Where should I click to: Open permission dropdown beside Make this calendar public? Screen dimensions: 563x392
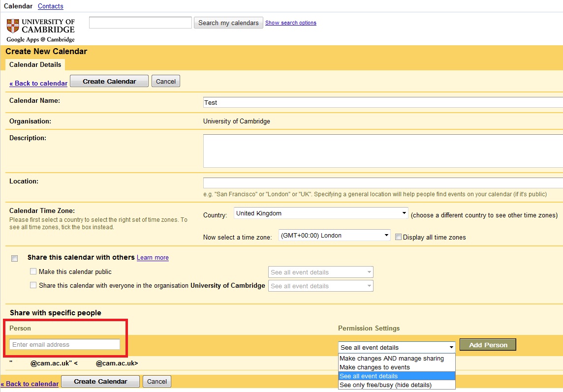pos(321,272)
